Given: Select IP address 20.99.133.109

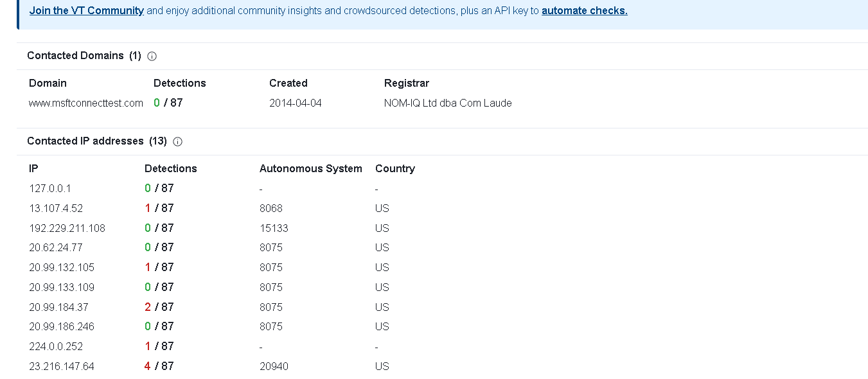Looking at the screenshot, I should (x=62, y=288).
